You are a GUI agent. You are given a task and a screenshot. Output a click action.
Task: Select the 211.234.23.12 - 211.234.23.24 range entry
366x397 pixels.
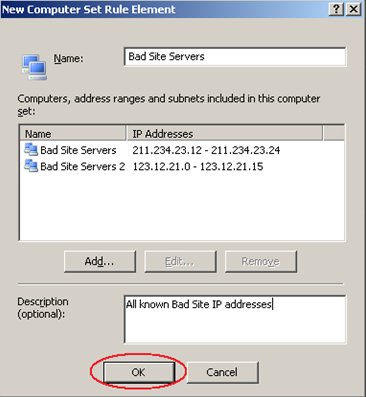tap(206, 150)
